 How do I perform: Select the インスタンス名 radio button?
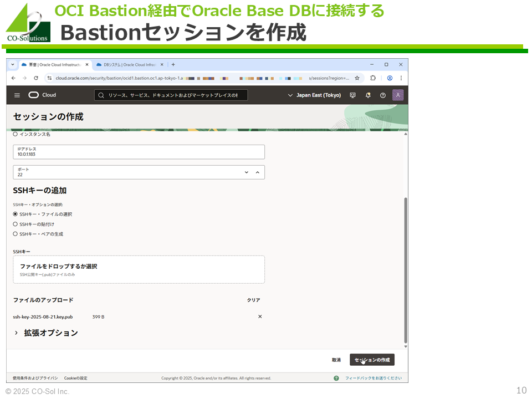16,134
